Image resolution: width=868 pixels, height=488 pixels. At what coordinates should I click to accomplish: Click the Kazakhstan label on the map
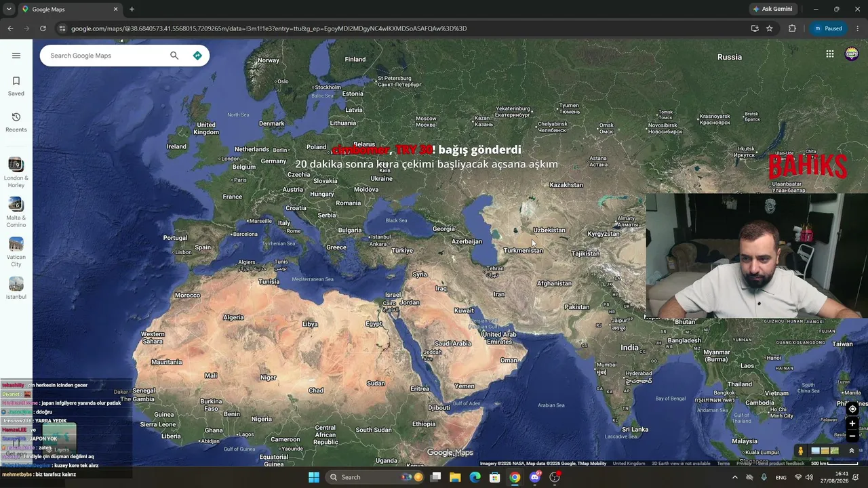566,185
